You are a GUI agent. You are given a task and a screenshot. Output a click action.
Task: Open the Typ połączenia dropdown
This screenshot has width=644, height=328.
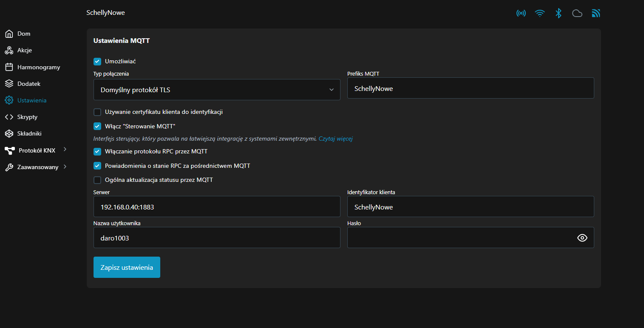click(x=217, y=90)
